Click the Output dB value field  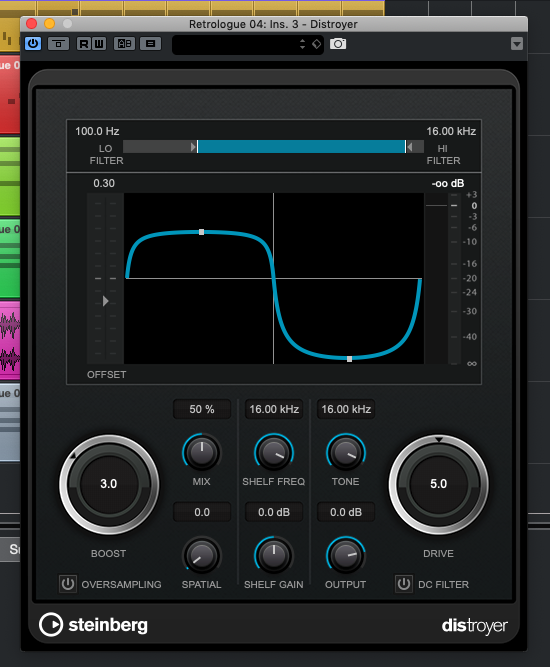point(346,512)
